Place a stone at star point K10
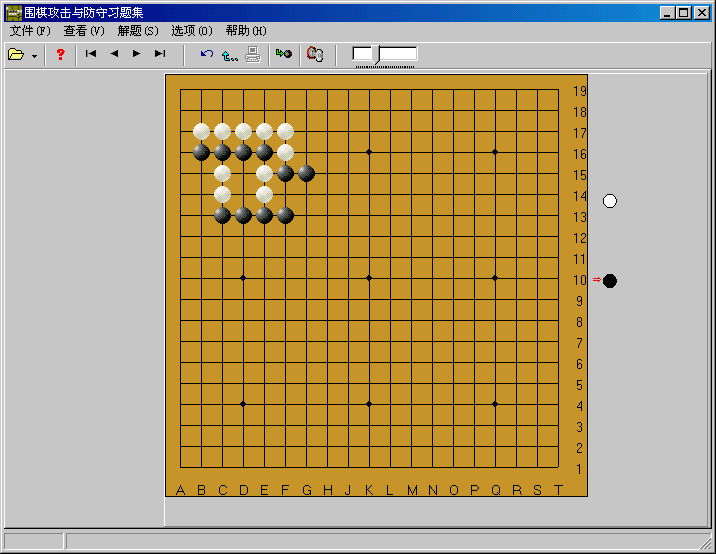The image size is (716, 554). point(369,278)
